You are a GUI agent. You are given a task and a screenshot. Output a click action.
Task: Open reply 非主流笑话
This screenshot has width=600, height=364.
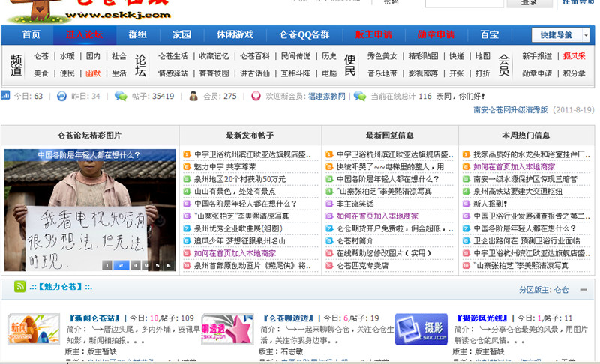355,204
